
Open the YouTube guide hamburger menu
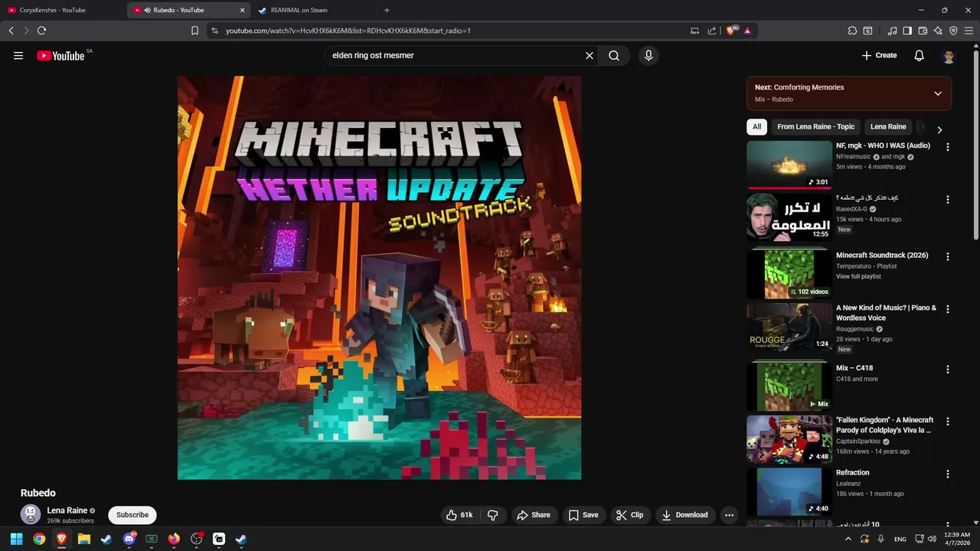(x=18, y=55)
